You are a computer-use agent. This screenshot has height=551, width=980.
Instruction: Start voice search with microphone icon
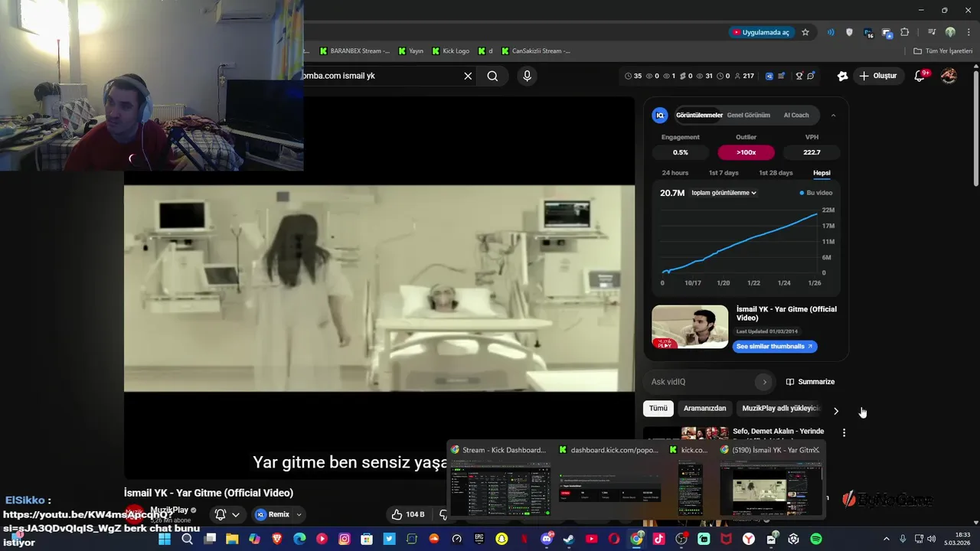[527, 76]
